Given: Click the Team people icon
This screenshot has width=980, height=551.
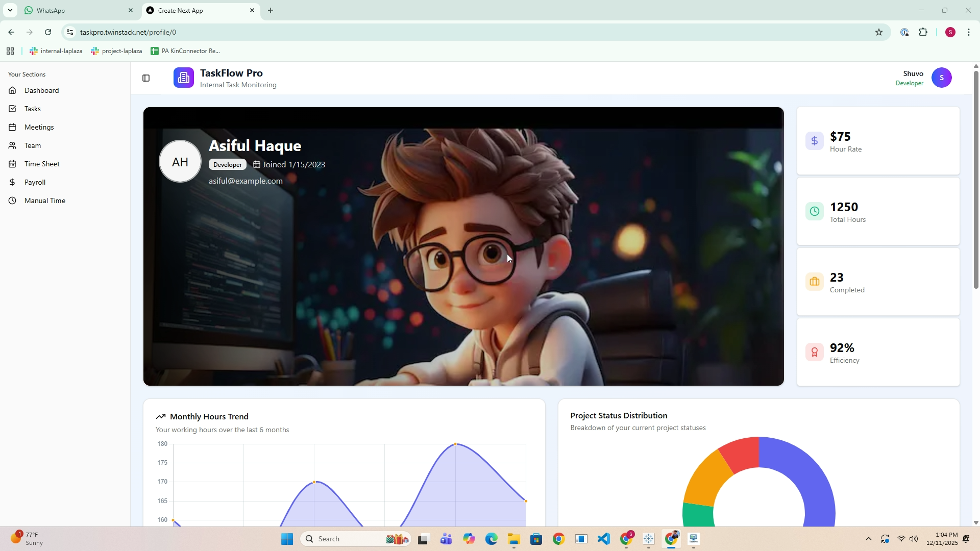Looking at the screenshot, I should [13, 145].
